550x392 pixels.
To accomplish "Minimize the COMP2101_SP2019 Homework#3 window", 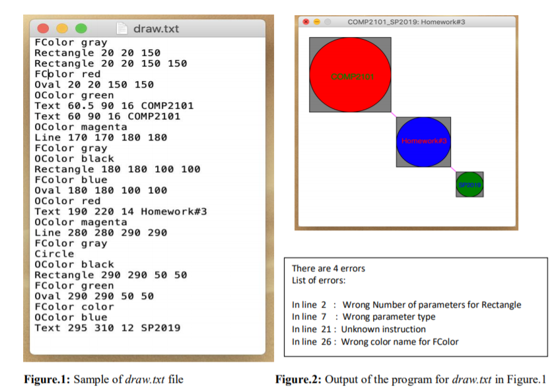I will pyautogui.click(x=317, y=22).
